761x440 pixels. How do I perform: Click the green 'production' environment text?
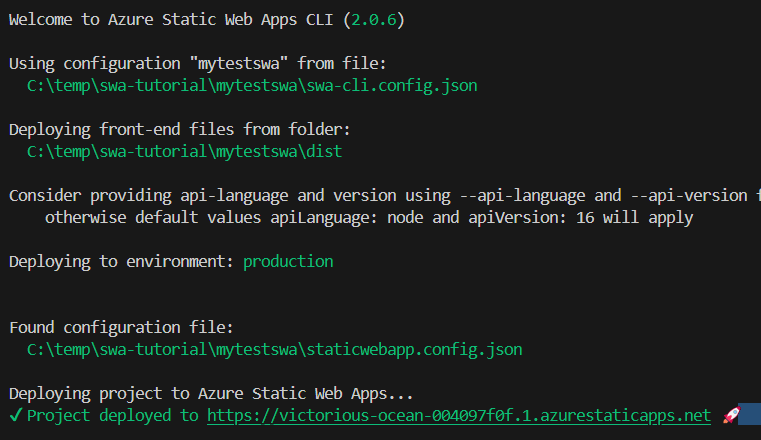click(288, 262)
